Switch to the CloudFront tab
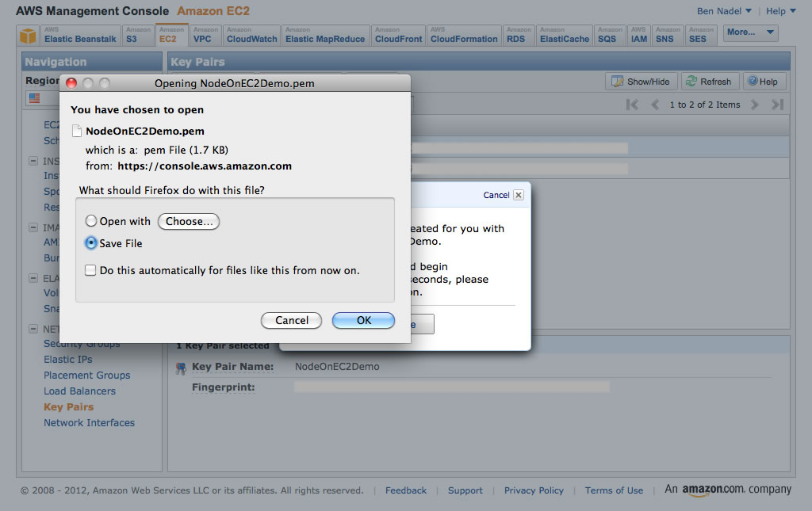812x511 pixels. 398,36
